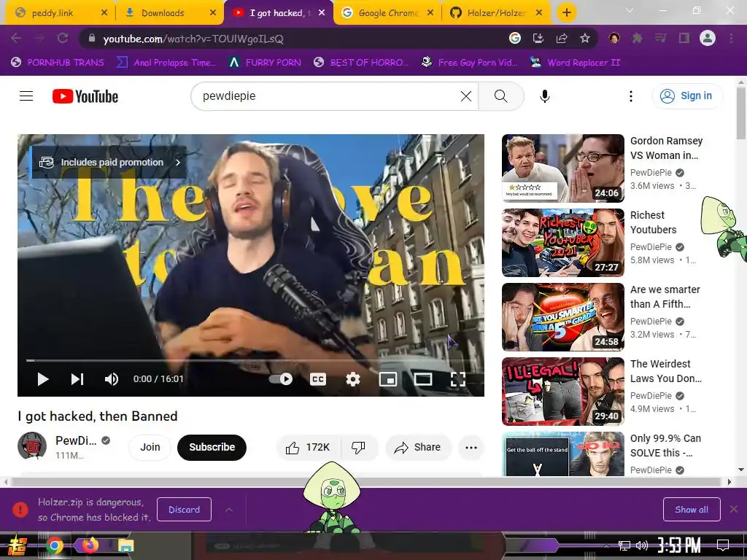747x560 pixels.
Task: Bookmark this page with the star
Action: coord(585,38)
